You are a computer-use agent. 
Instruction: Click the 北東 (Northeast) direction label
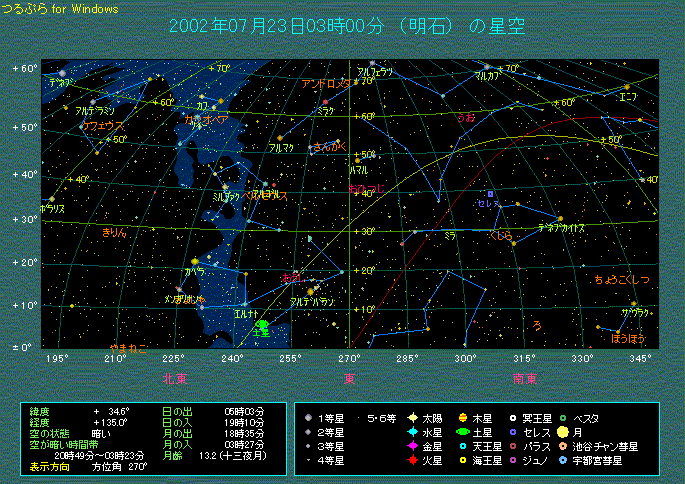173,378
